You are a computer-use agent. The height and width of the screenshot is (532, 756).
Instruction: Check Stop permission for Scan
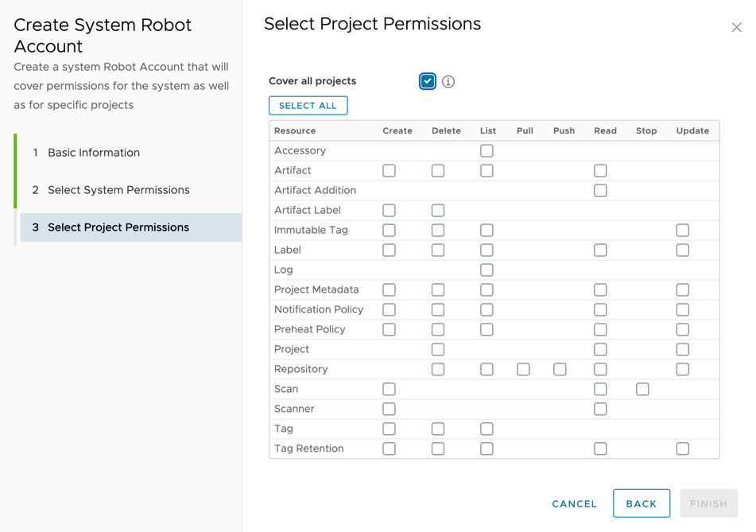pos(642,389)
